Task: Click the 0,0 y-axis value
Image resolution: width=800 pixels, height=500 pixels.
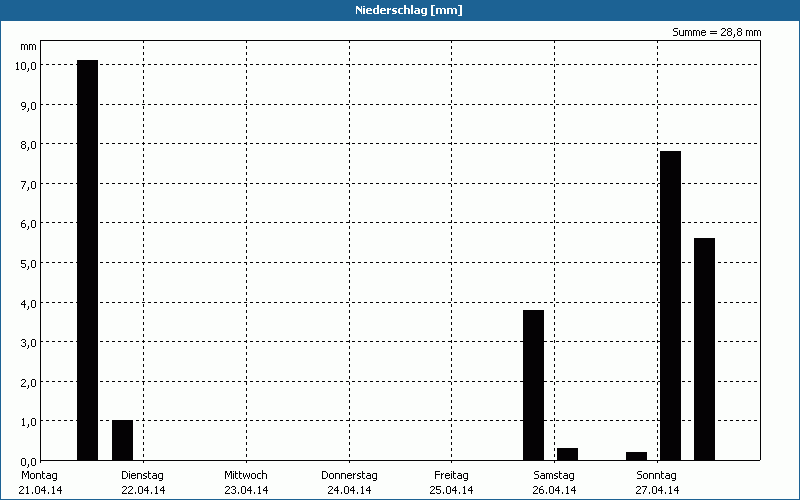Action: point(29,462)
